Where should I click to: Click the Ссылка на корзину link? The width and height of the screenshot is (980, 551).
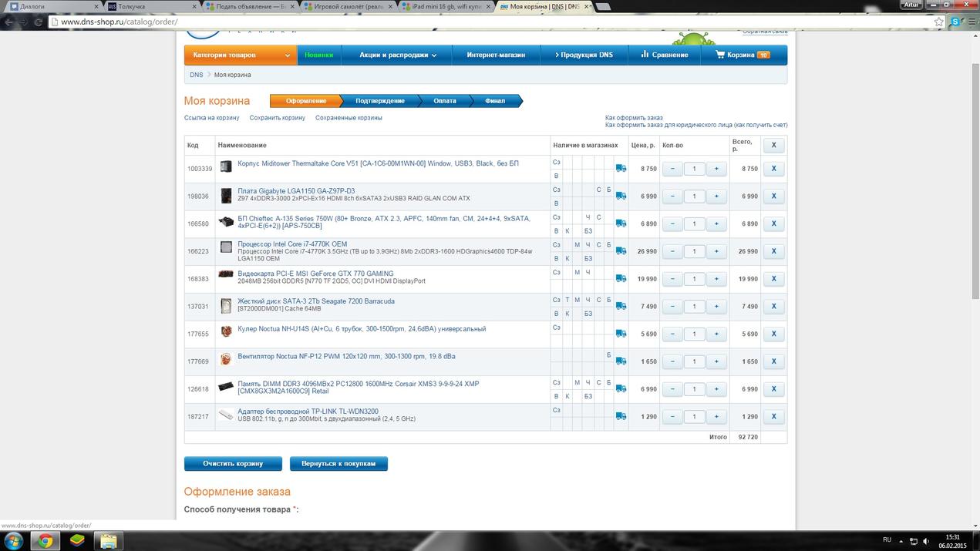pyautogui.click(x=212, y=118)
